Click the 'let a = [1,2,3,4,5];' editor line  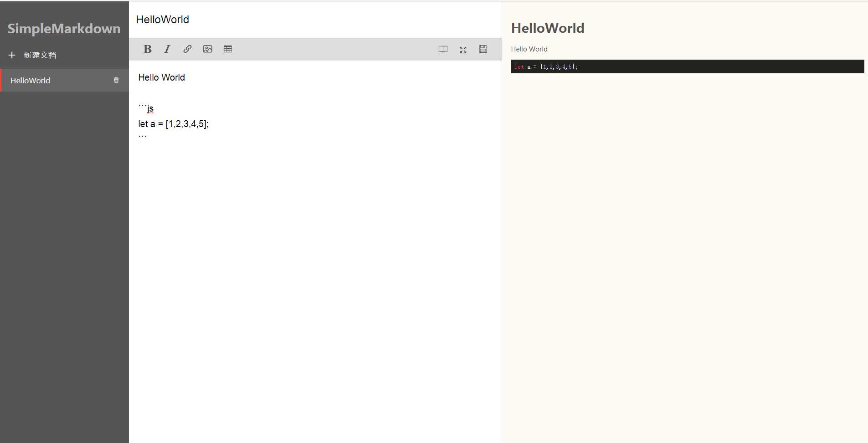point(173,124)
